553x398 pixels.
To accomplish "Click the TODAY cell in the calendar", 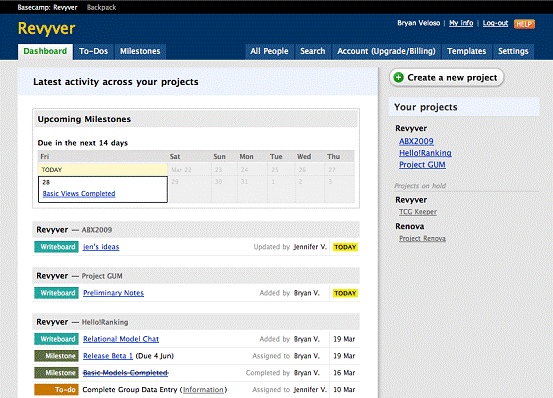I will click(103, 170).
